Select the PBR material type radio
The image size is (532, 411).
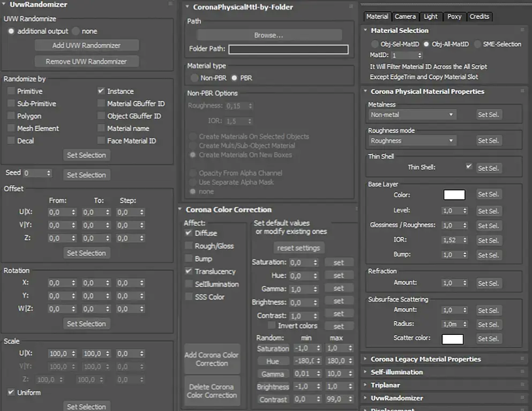point(235,78)
